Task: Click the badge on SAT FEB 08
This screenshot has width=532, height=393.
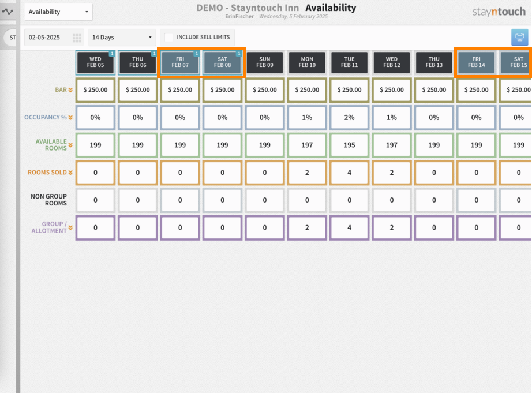Action: (239, 53)
